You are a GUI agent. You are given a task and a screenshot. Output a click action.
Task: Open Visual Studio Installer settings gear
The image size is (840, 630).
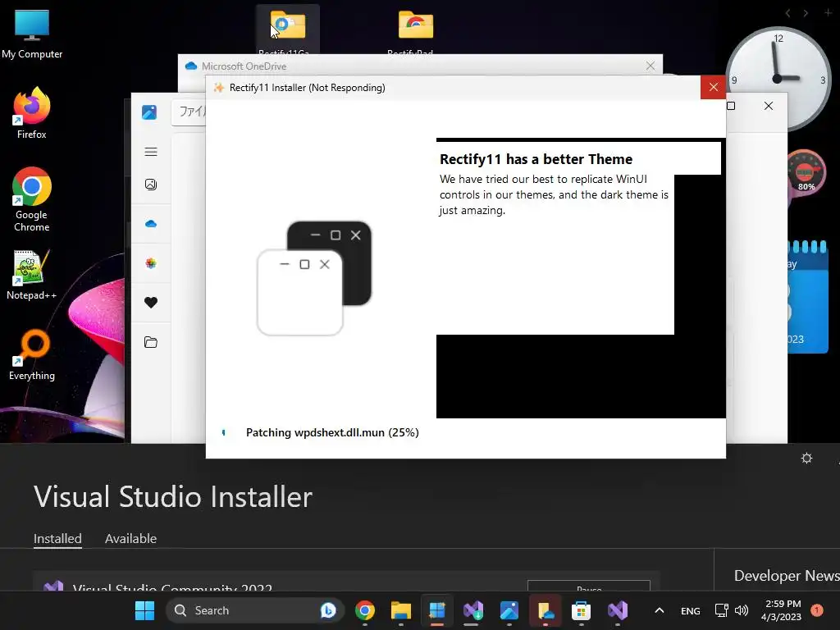[806, 458]
